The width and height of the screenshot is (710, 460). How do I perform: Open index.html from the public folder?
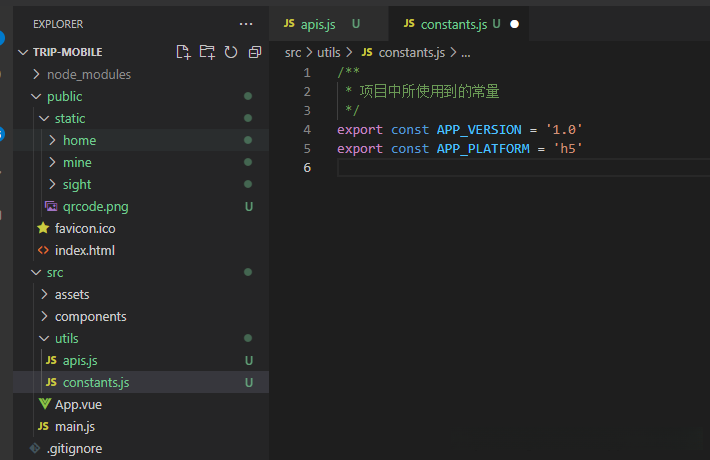84,250
